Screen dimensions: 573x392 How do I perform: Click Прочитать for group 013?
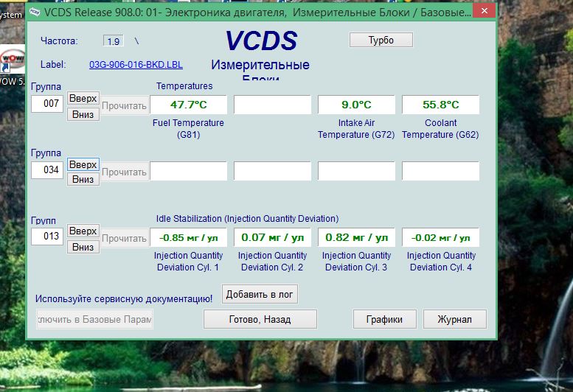[124, 238]
